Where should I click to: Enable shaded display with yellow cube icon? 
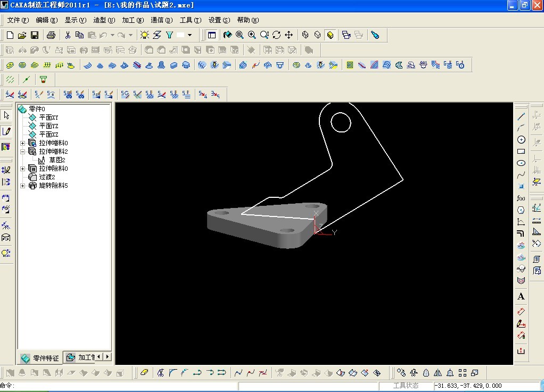330,35
